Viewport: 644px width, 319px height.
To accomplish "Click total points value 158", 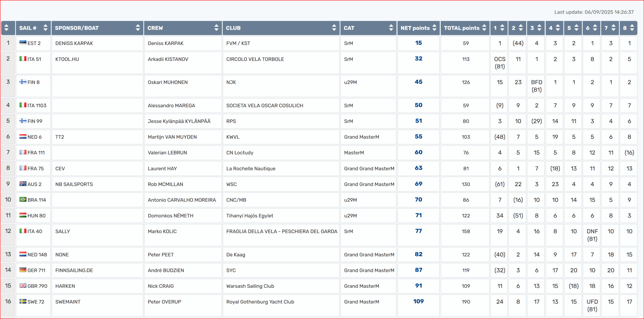I will [466, 231].
